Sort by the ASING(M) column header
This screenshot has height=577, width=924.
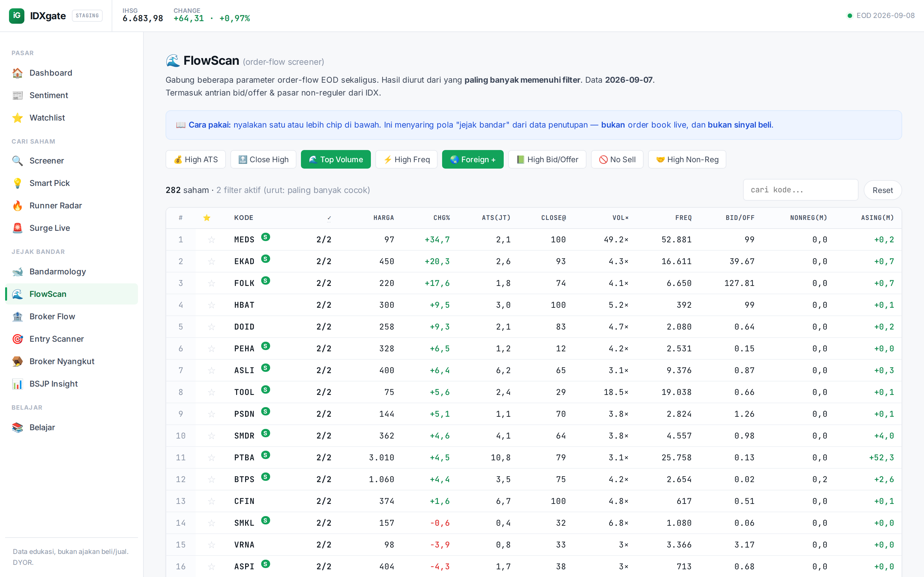[877, 218]
